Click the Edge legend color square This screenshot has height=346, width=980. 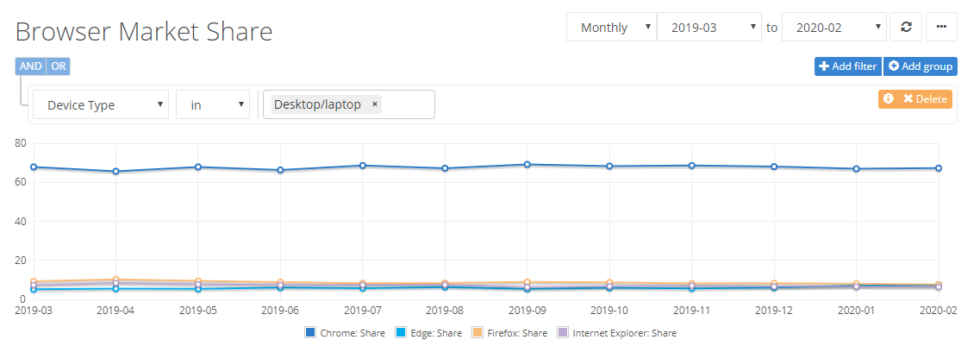(x=399, y=333)
